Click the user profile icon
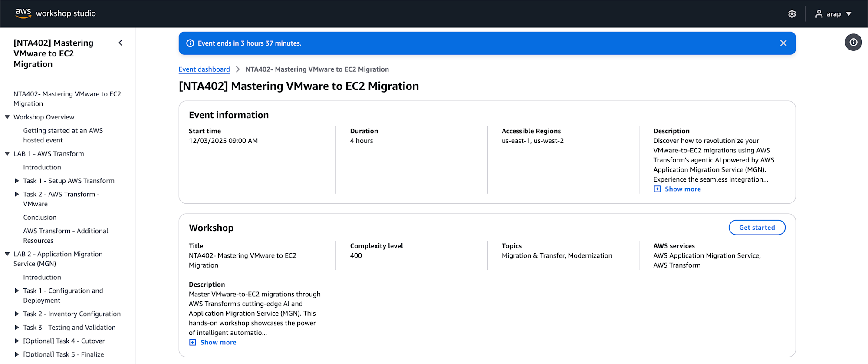Screen dimensions: 868x364 click(819, 14)
